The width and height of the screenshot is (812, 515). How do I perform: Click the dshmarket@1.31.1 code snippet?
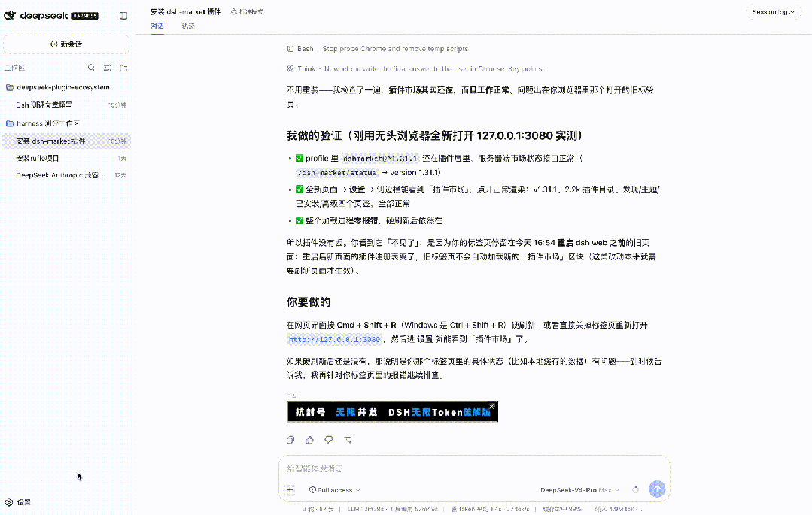[x=379, y=159]
